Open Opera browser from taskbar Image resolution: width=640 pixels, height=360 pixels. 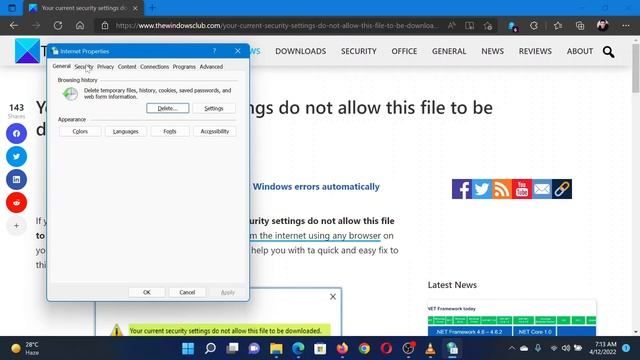(386, 348)
